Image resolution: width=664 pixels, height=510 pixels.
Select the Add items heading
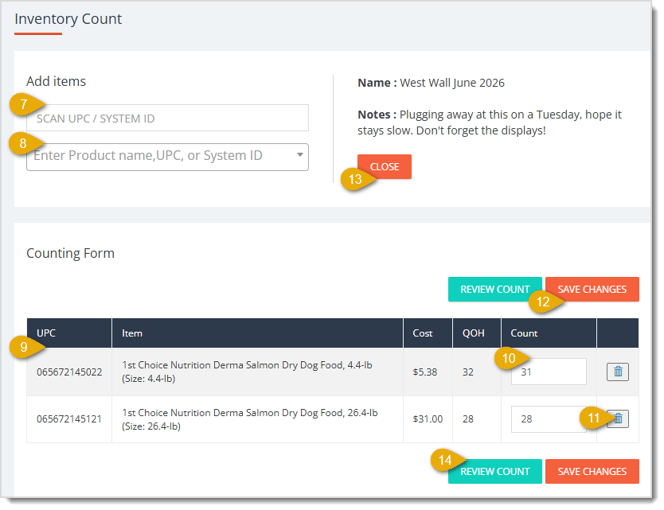point(56,82)
